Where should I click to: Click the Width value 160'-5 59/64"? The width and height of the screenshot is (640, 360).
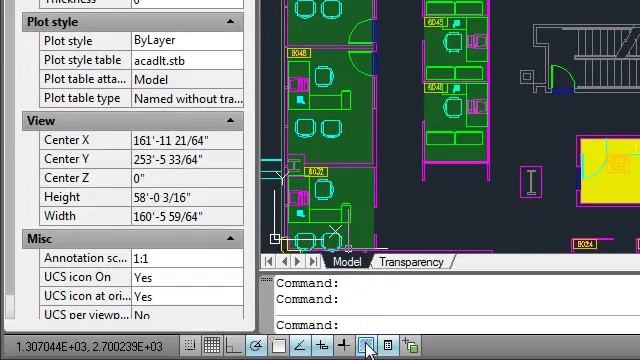[187, 216]
